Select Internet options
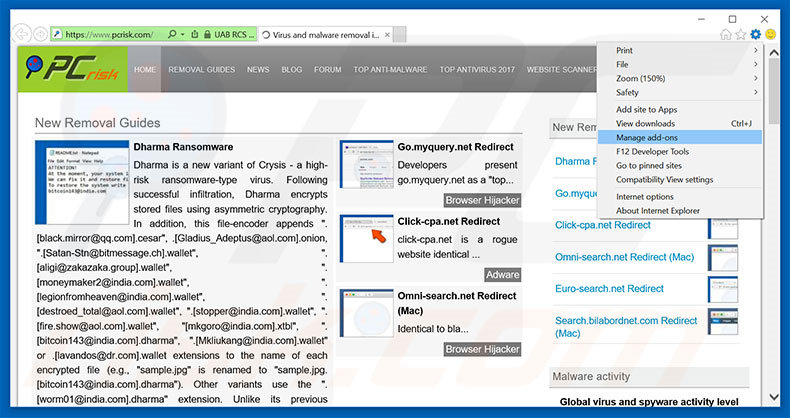The width and height of the screenshot is (790, 418). pyautogui.click(x=680, y=197)
